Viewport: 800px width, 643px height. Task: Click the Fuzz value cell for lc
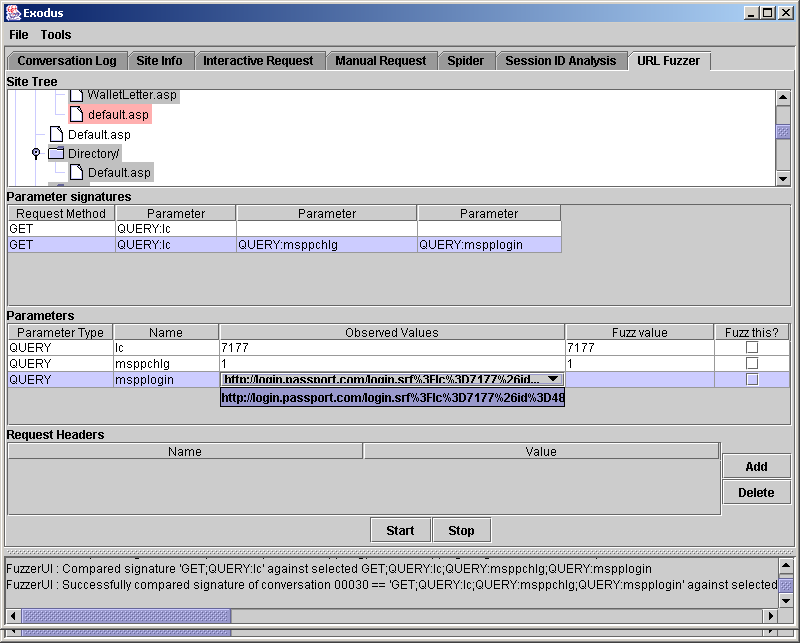(639, 347)
